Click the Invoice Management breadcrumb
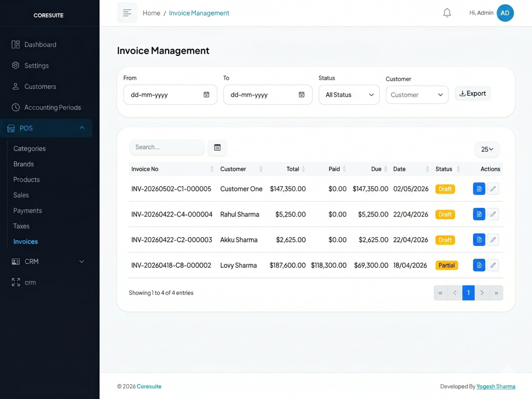 199,13
